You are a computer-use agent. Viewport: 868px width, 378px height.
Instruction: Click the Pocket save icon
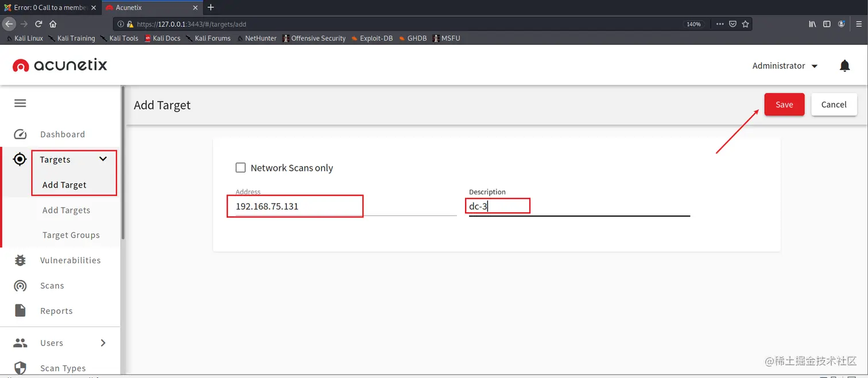pos(733,24)
